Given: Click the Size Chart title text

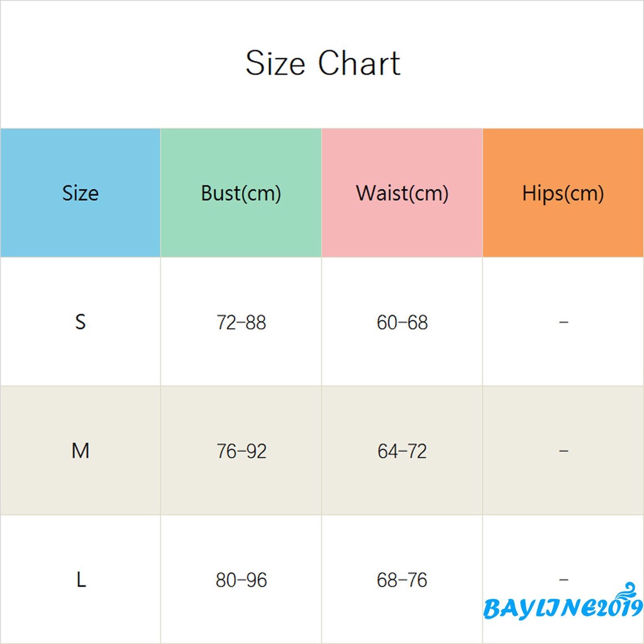Looking at the screenshot, I should (322, 64).
